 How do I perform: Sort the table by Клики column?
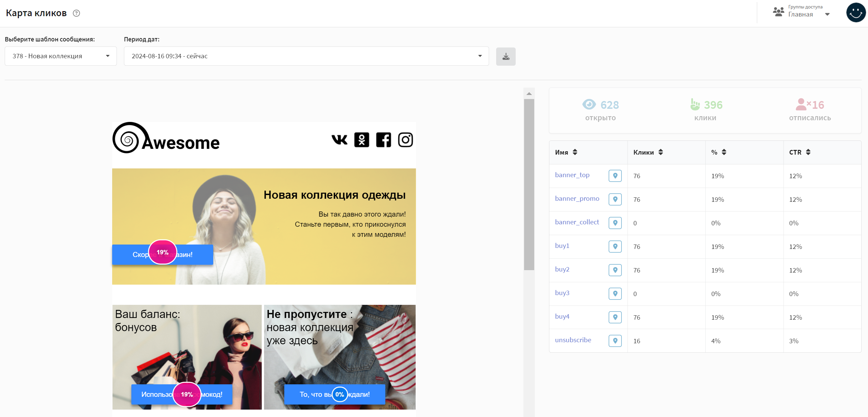coord(661,152)
